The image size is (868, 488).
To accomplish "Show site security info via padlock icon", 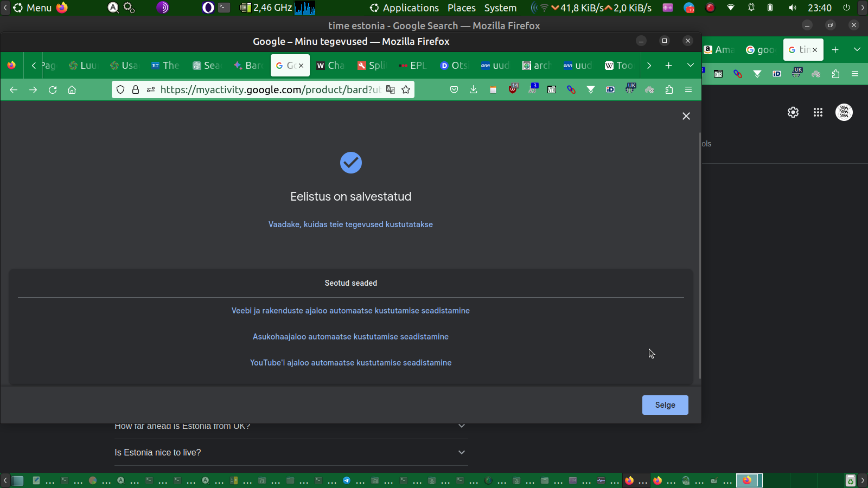I will (x=136, y=90).
